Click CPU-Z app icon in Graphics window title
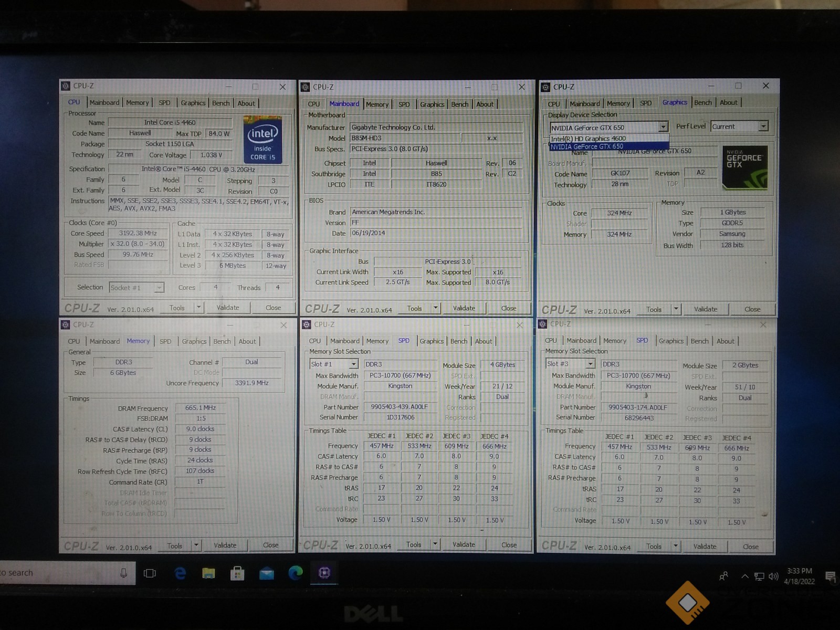840x630 pixels. [545, 87]
